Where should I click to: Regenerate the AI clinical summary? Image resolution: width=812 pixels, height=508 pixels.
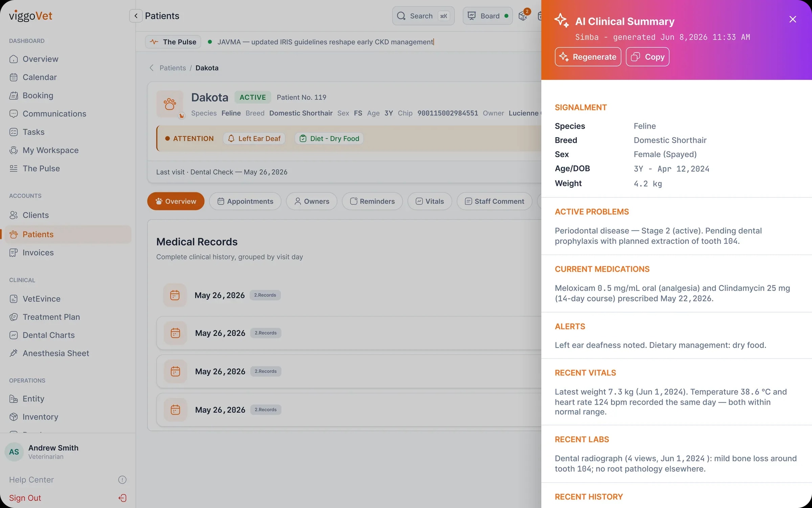tap(588, 57)
